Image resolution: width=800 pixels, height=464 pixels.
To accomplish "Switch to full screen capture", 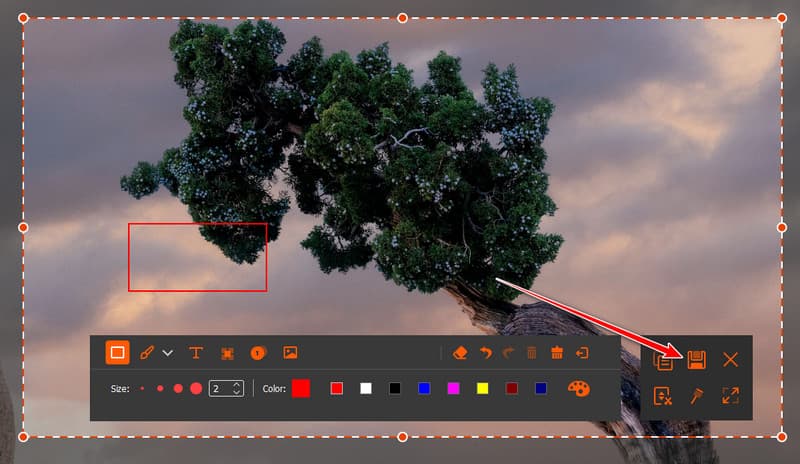I will pos(731,396).
